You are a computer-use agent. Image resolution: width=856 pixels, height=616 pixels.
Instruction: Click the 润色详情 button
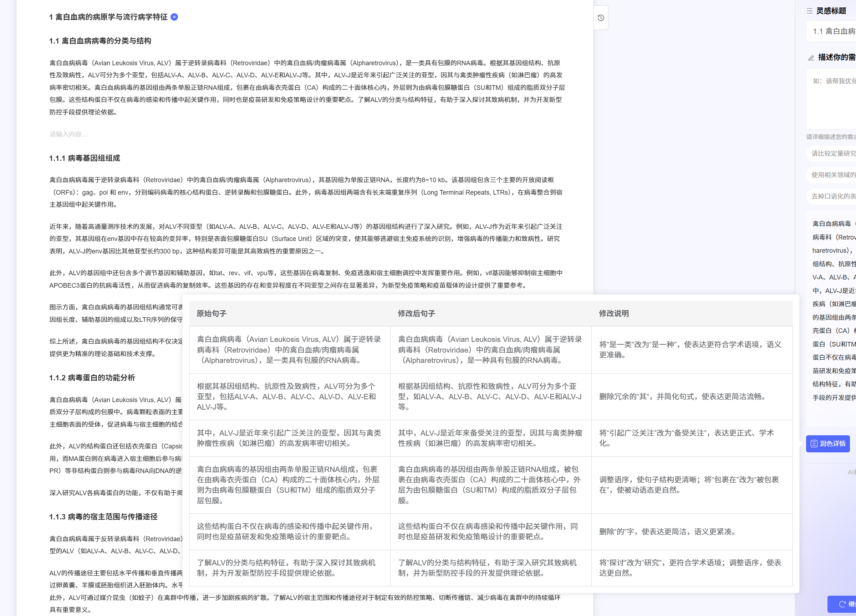tap(828, 443)
